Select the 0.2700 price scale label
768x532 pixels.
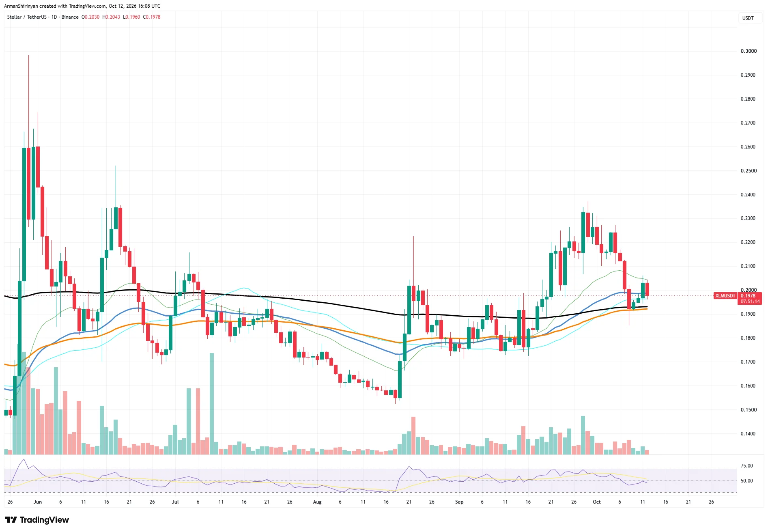(x=749, y=123)
